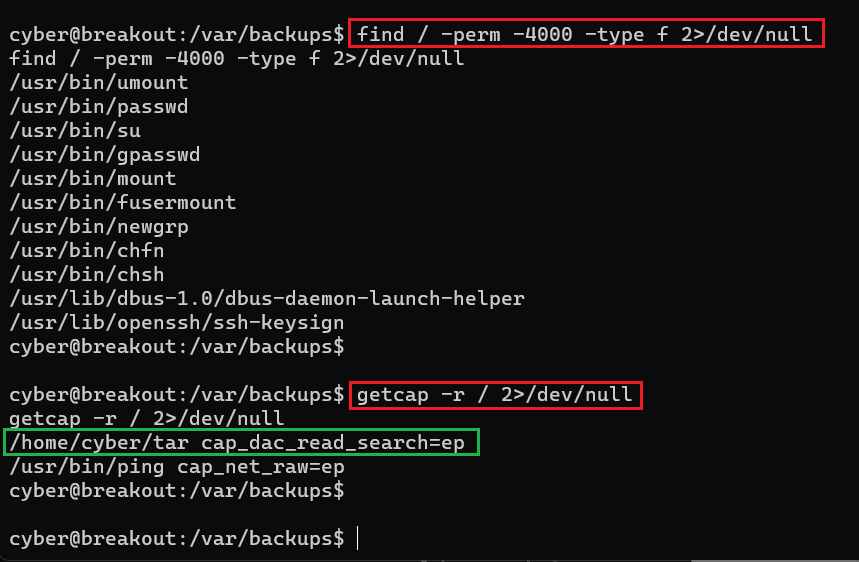Click the red-boxed getcap command

pyautogui.click(x=495, y=394)
